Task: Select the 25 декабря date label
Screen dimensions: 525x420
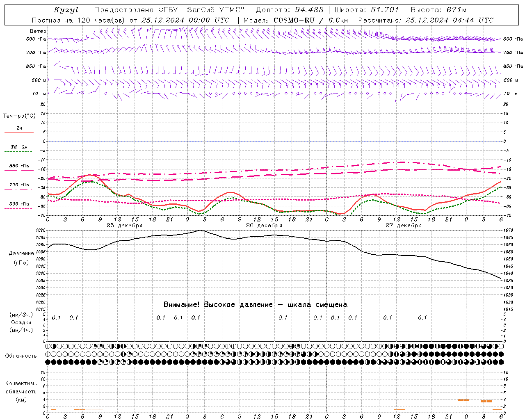Action: pyautogui.click(x=125, y=226)
